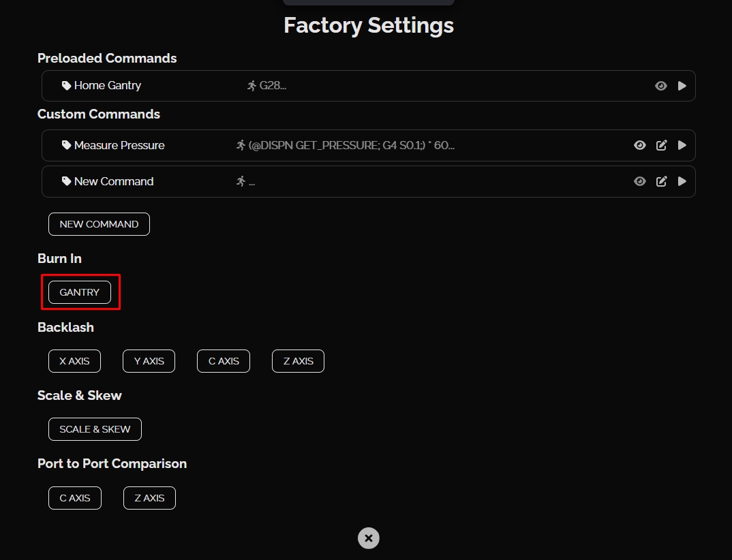Preview the Home Gantry command with eye icon

click(660, 86)
